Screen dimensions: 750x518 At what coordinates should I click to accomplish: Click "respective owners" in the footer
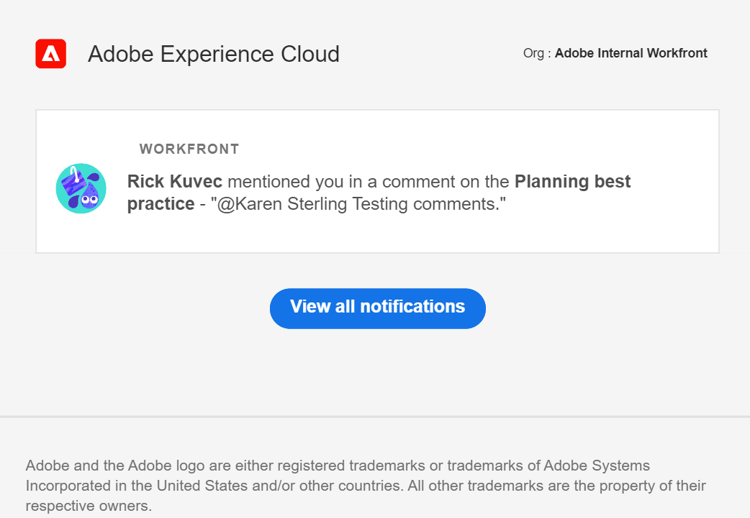[88, 506]
